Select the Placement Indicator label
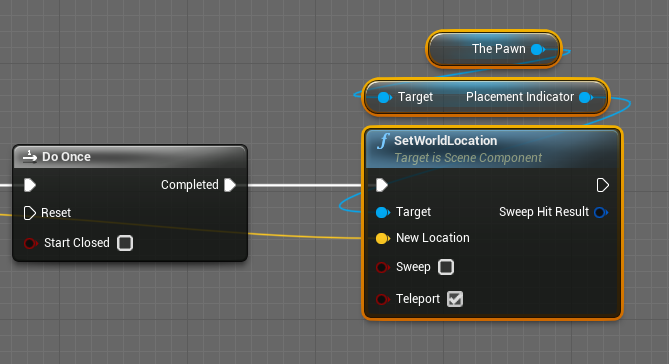Viewport: 669px width, 364px height. [x=520, y=97]
